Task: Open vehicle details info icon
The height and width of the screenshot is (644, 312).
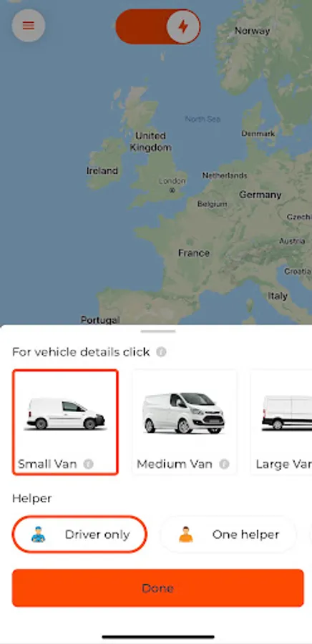Action: pos(161,352)
